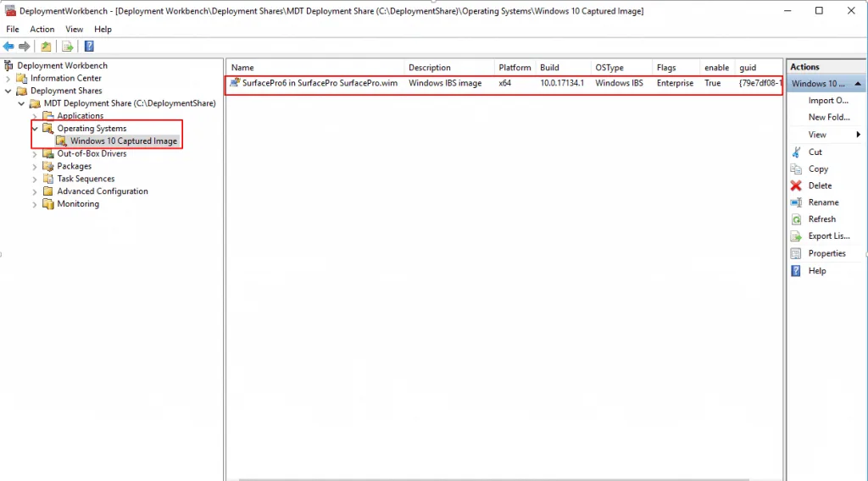Expand the Out-of-Box Drivers node

tap(34, 154)
